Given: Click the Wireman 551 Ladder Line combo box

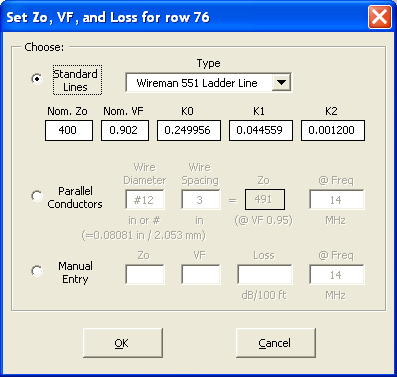Looking at the screenshot, I should 209,82.
